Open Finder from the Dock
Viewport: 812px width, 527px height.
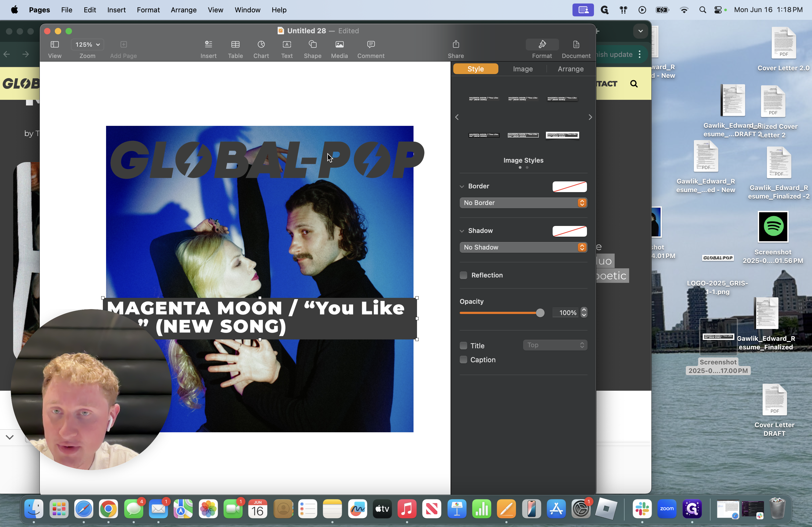tap(34, 509)
